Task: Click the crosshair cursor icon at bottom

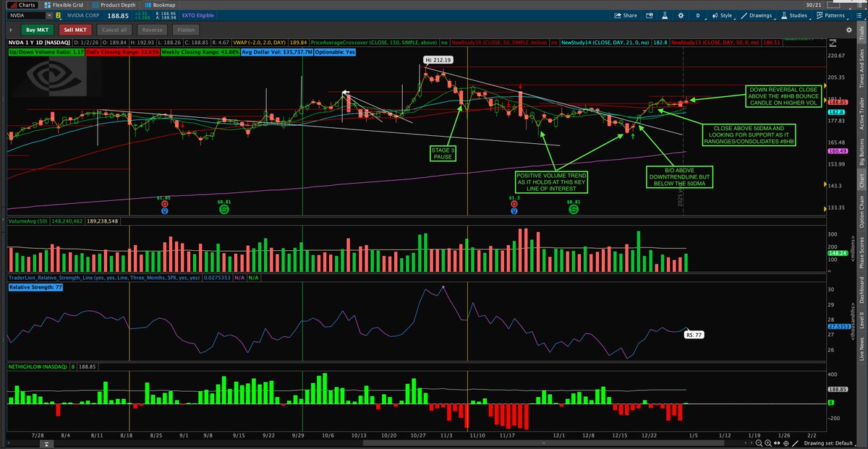Action: [786, 443]
